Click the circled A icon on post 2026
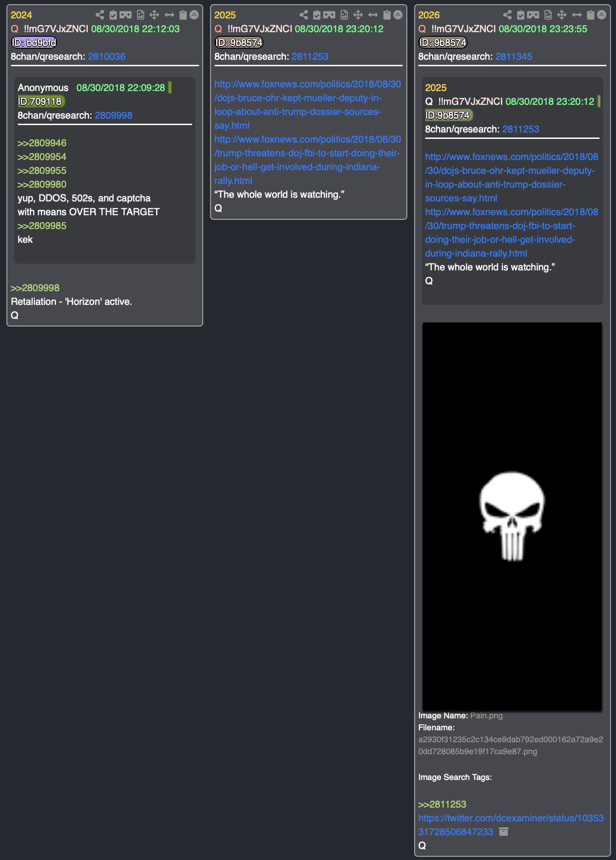 tap(601, 15)
